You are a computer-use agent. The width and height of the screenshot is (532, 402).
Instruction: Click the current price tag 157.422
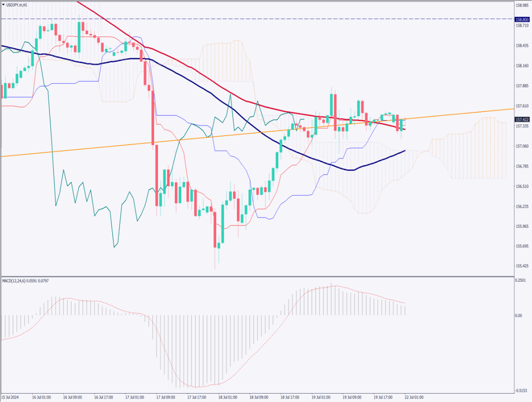click(522, 119)
